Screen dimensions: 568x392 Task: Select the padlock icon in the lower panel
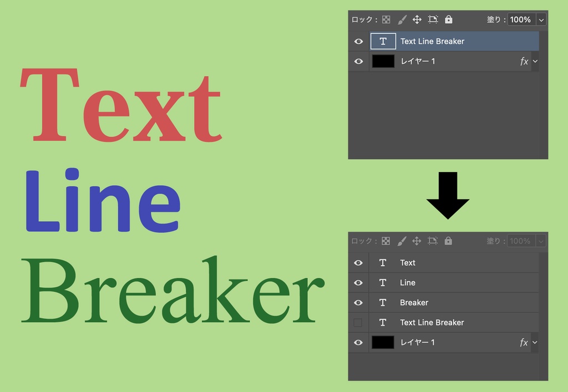click(448, 241)
